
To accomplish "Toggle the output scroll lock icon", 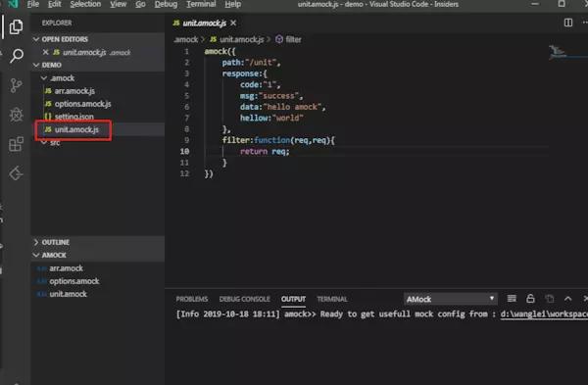I will tap(530, 299).
